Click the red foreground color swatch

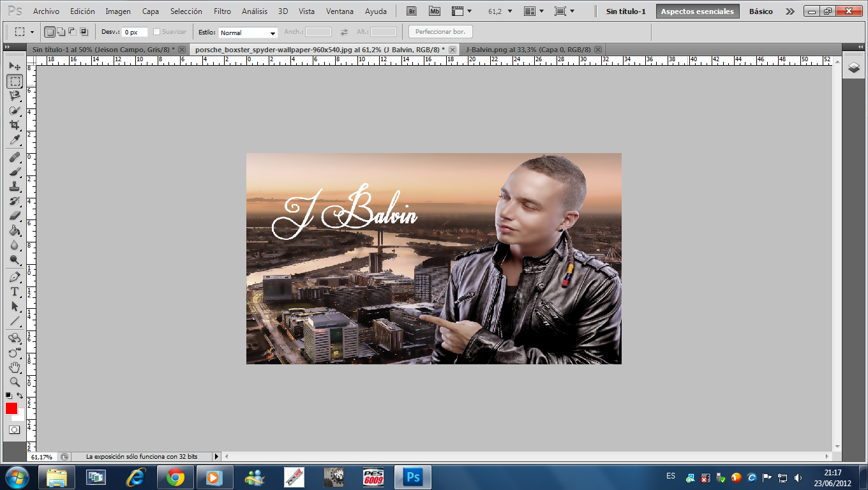tap(11, 408)
